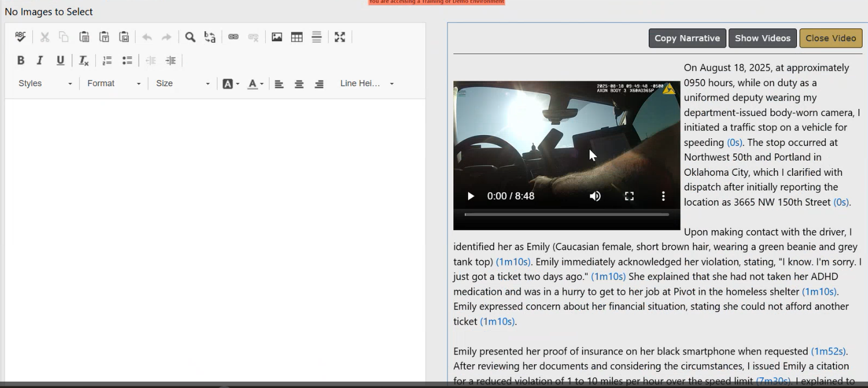The height and width of the screenshot is (388, 868).
Task: Click the Close Video button
Action: 831,38
